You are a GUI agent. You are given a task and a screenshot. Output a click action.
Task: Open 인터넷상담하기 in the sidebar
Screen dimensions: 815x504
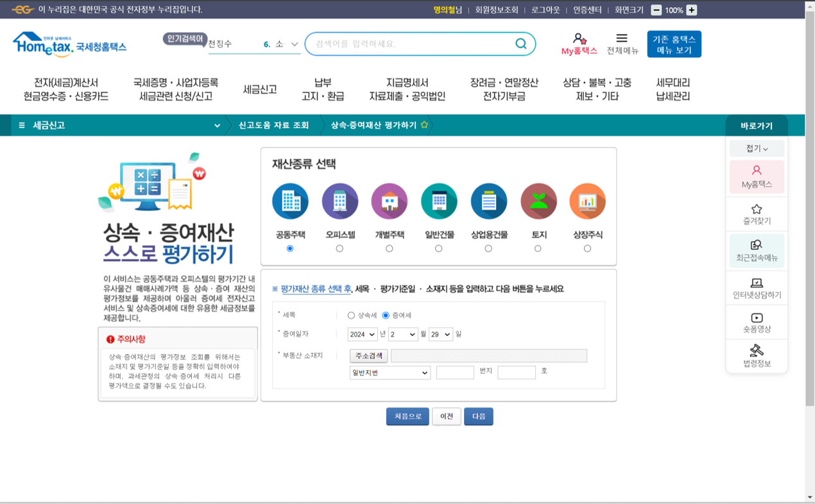click(757, 287)
